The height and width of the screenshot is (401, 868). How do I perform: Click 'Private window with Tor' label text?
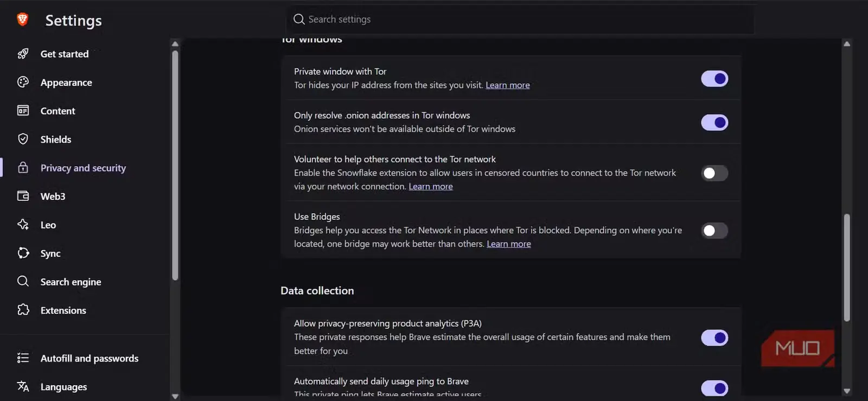point(340,71)
